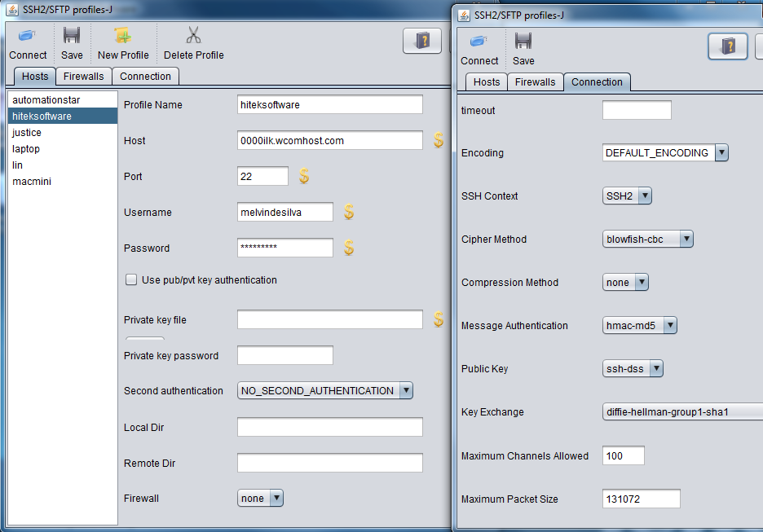The height and width of the screenshot is (532, 763).
Task: Click the Private key file input field
Action: [x=330, y=319]
